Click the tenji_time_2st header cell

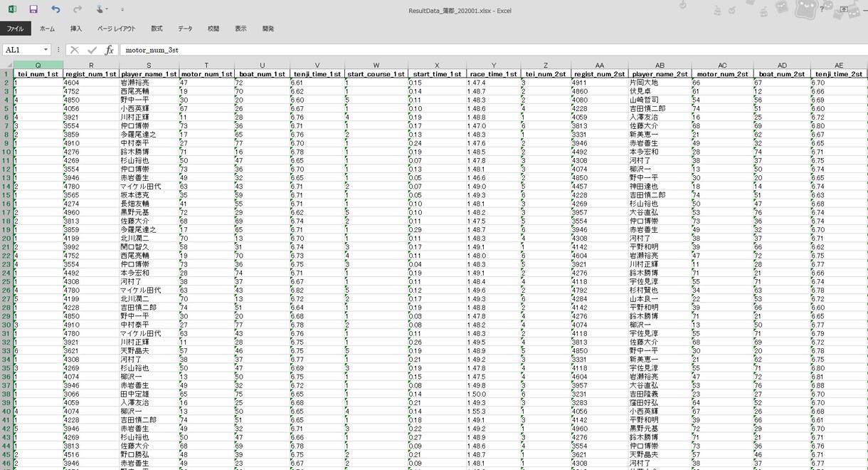(x=839, y=74)
